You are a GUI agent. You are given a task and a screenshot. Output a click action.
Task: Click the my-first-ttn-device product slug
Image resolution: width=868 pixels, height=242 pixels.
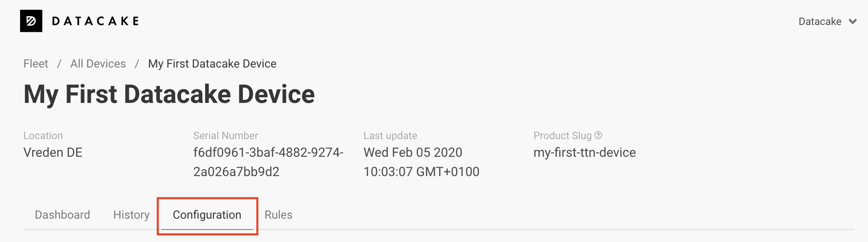coord(585,152)
